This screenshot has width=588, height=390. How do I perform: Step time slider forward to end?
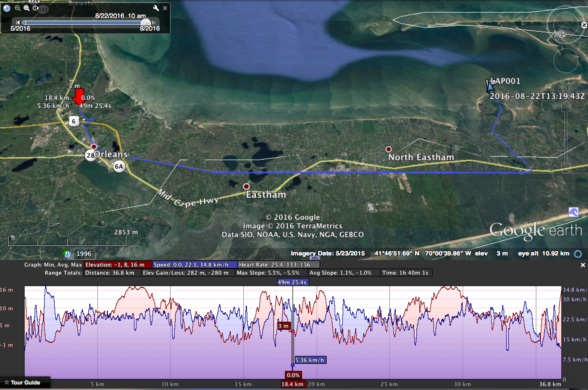[x=154, y=23]
